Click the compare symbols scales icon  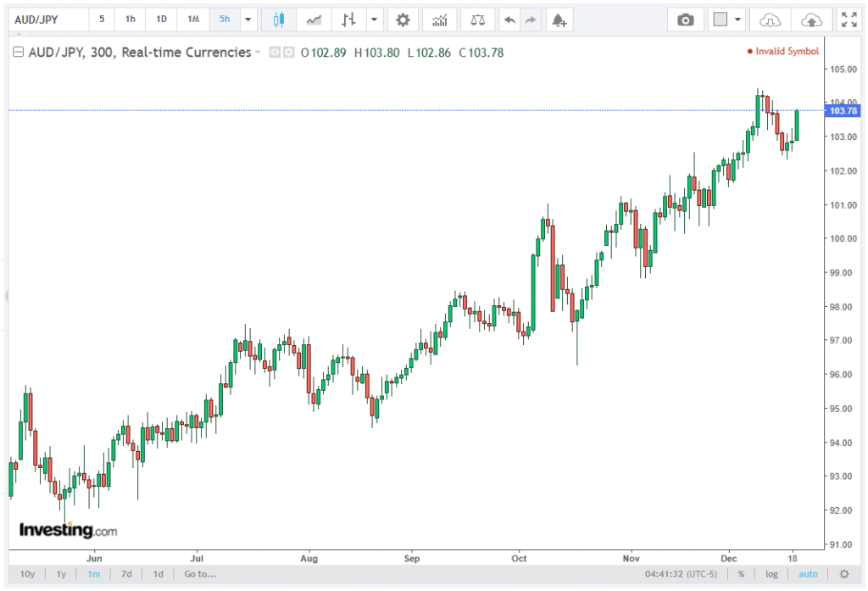tap(478, 20)
